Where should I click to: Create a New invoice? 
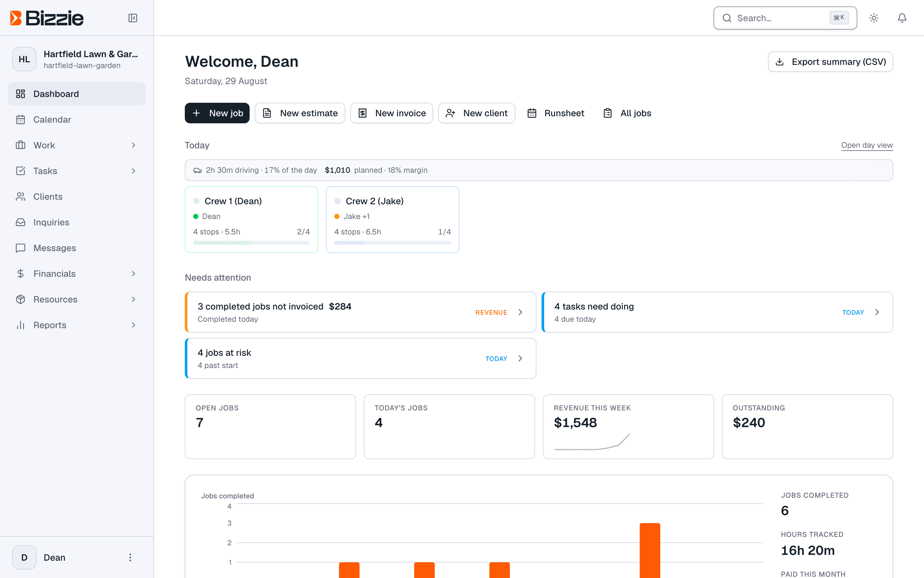point(392,113)
